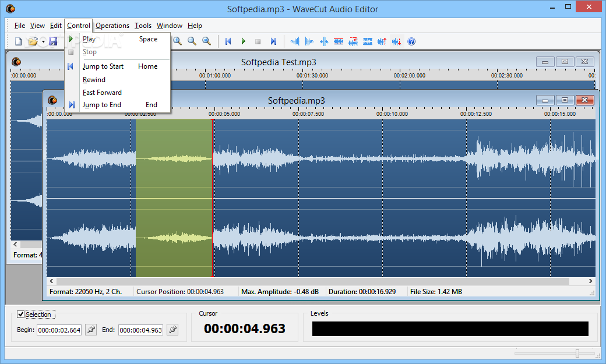Click 'Duration: 00:00:16.929' status text
The width and height of the screenshot is (606, 364).
pos(362,292)
